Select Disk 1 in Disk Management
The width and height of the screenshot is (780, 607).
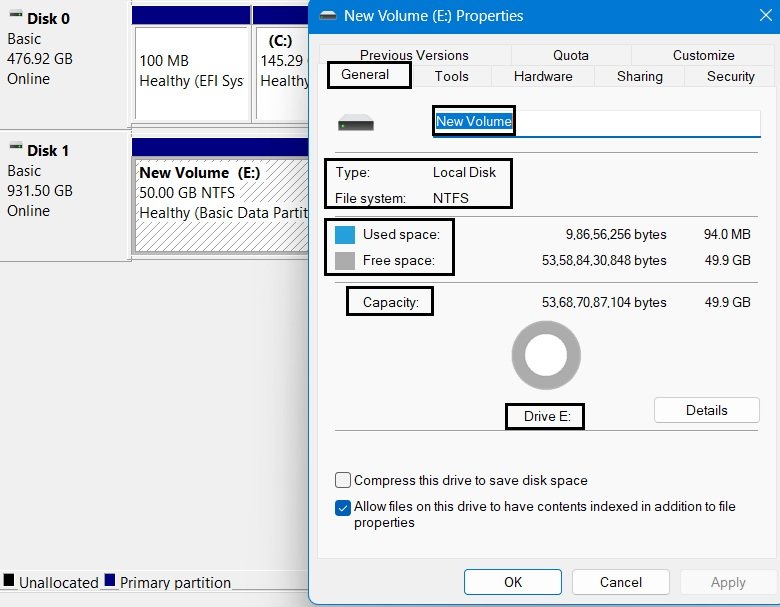pos(64,195)
